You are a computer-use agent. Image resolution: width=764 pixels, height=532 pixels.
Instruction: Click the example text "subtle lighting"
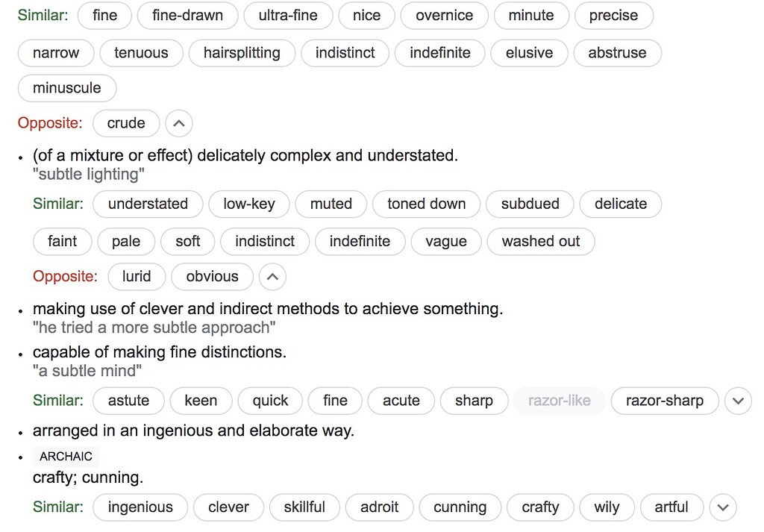[90, 175]
